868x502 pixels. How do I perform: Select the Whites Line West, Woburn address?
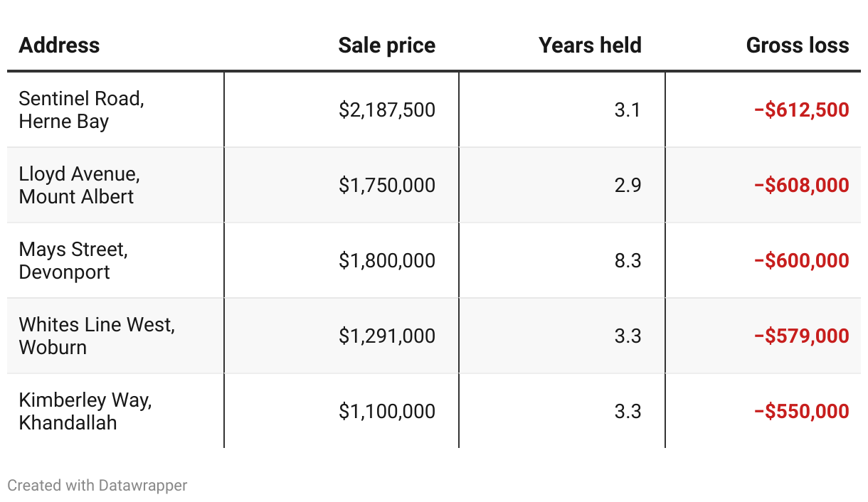click(x=97, y=336)
